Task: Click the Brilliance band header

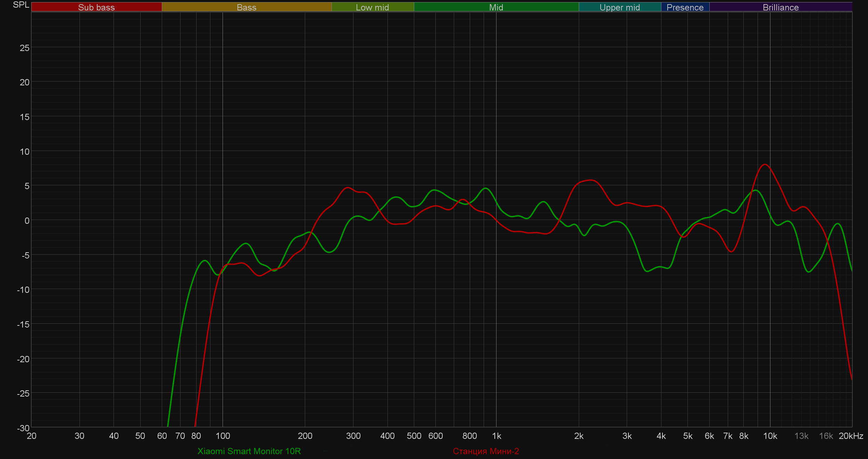Action: pyautogui.click(x=781, y=7)
